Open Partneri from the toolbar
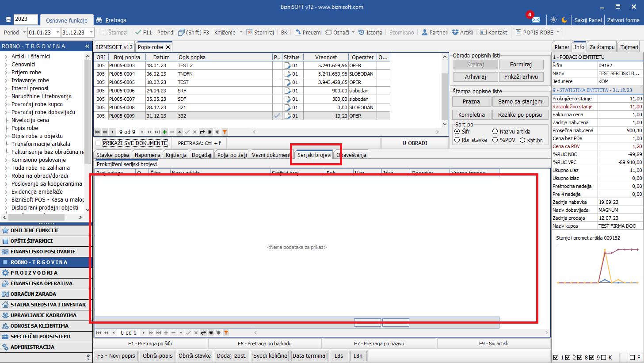The height and width of the screenshot is (363, 644). tap(425, 32)
